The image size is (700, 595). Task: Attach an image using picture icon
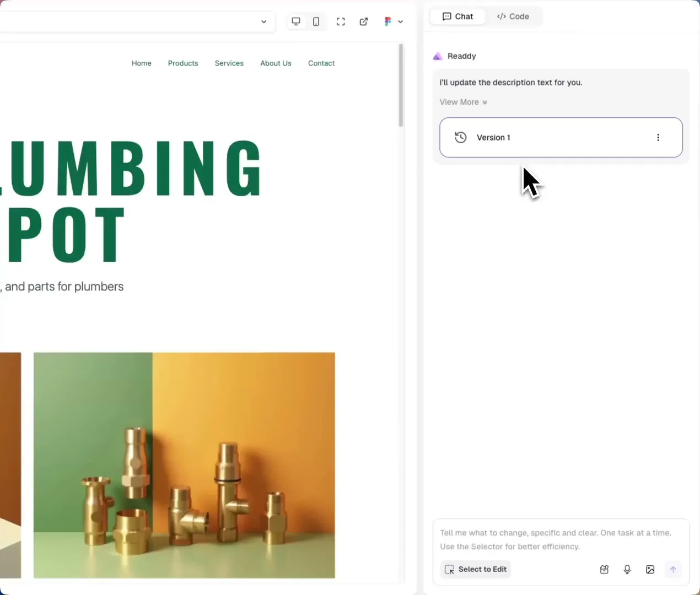pyautogui.click(x=650, y=570)
